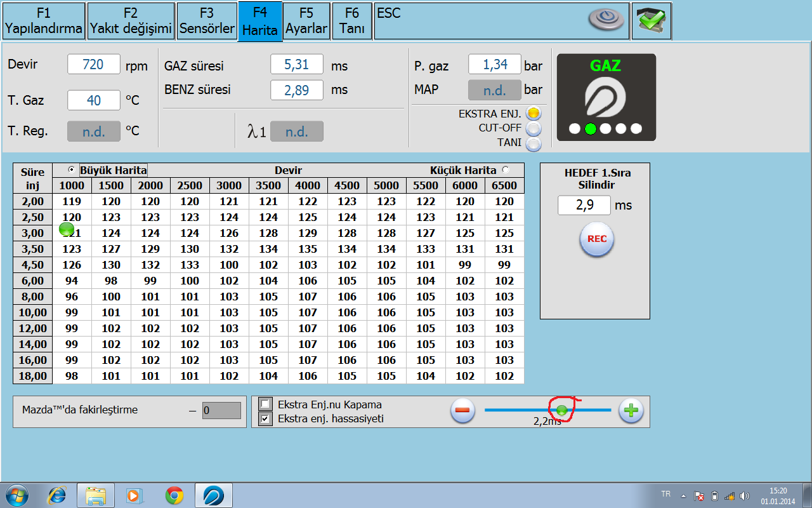Click the battery tray icon
This screenshot has height=508, width=812.
[714, 496]
